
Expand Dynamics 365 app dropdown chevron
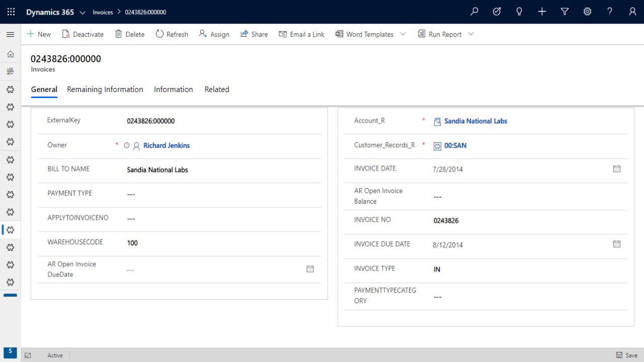[x=83, y=12]
